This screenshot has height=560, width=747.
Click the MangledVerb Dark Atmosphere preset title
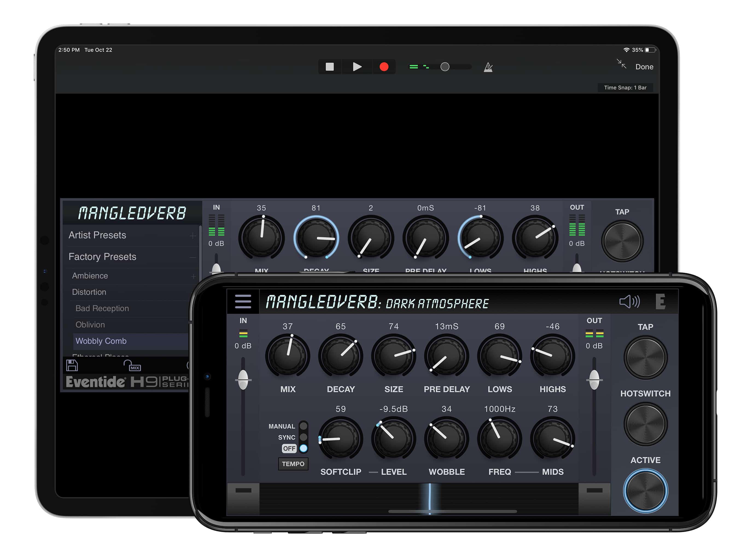[x=377, y=302]
